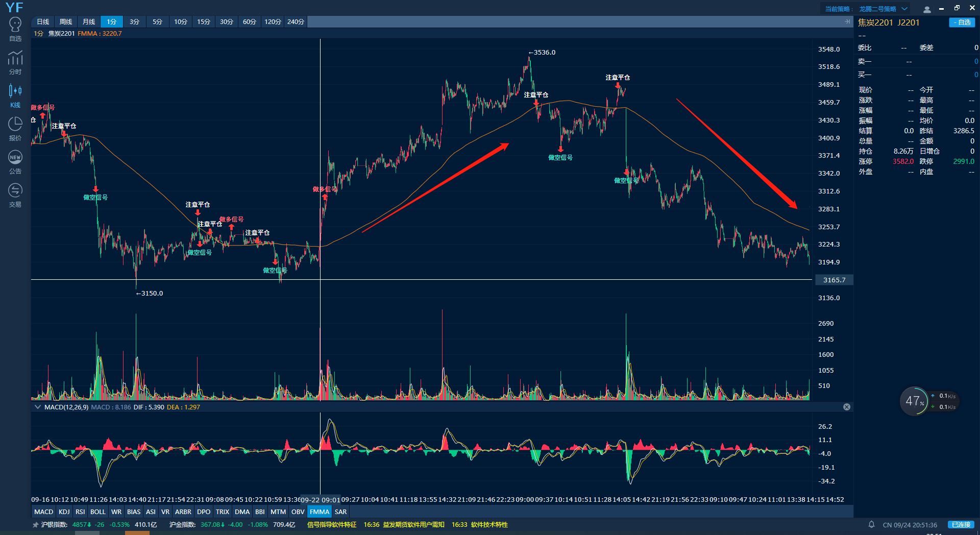The height and width of the screenshot is (535, 980).
Task: Toggle the 自选 favorite button off
Action: (962, 22)
